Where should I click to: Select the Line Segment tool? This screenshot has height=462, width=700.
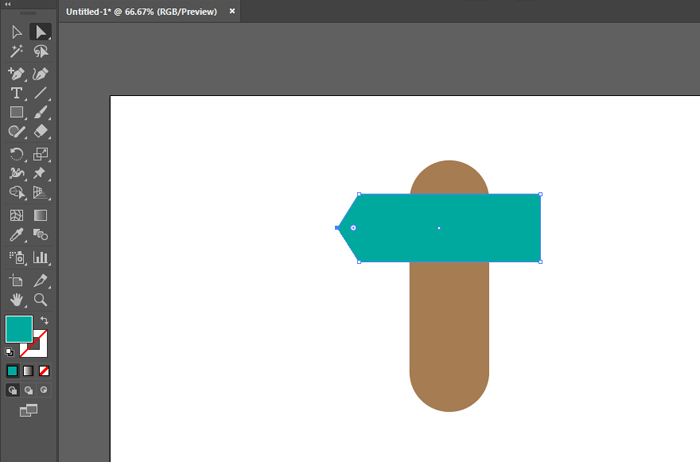point(41,93)
